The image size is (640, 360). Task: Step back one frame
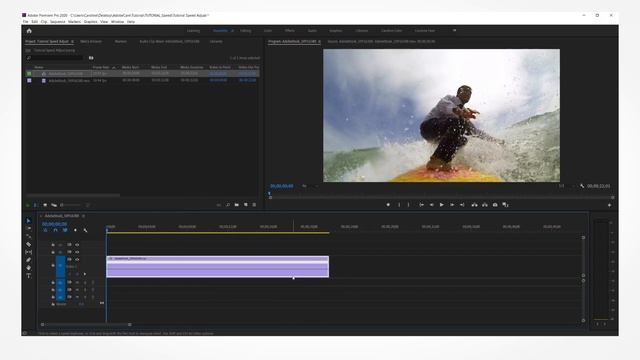coord(431,205)
